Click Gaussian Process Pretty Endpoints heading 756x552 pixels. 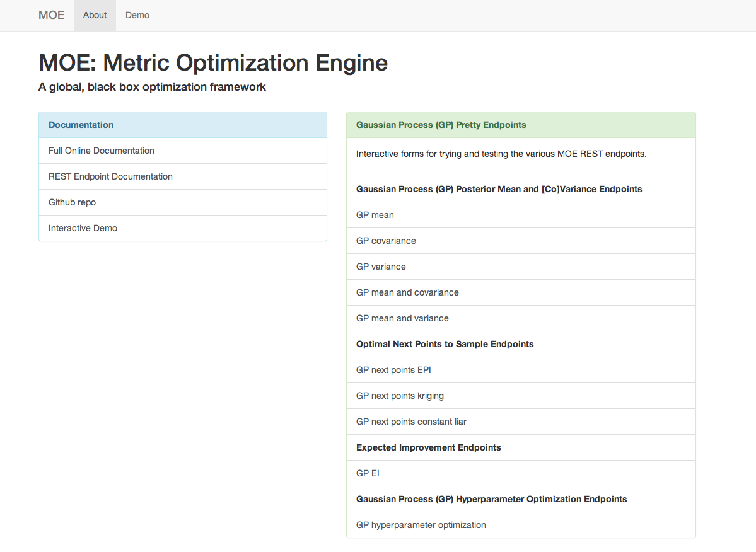(x=441, y=125)
